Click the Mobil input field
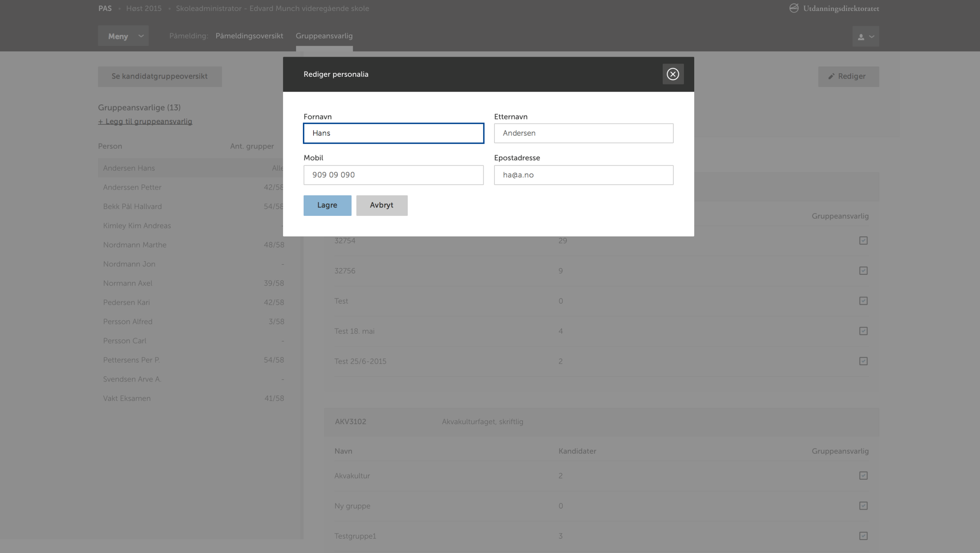This screenshot has height=553, width=980. click(393, 175)
